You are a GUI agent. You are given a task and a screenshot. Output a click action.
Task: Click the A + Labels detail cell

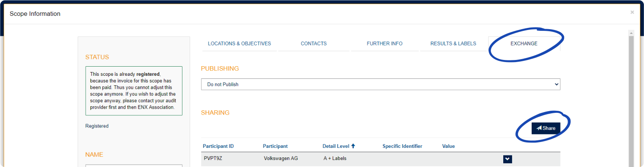pos(335,159)
